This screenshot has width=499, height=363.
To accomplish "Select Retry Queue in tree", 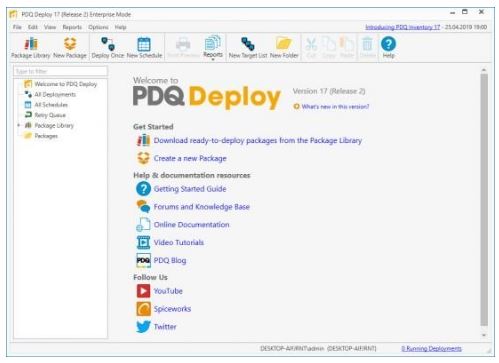I will pyautogui.click(x=50, y=115).
